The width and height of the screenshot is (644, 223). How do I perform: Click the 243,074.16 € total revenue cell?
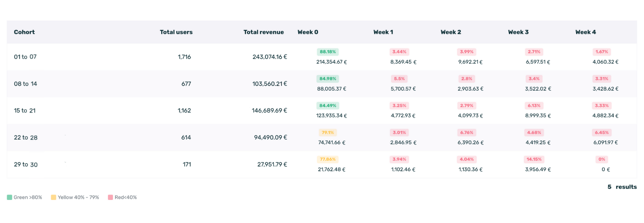pos(269,57)
